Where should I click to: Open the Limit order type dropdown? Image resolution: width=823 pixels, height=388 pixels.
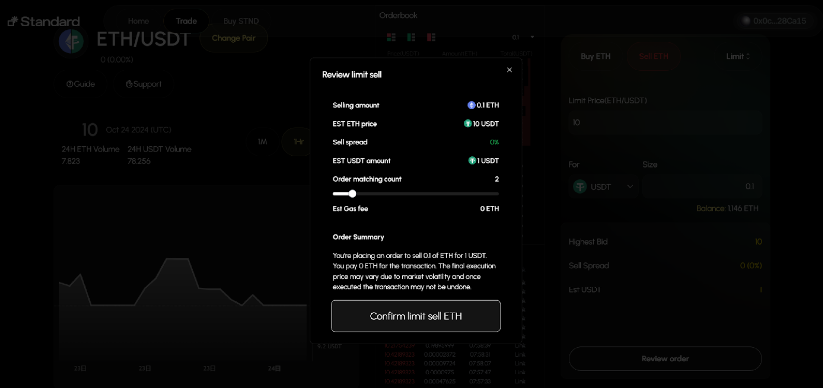click(738, 56)
